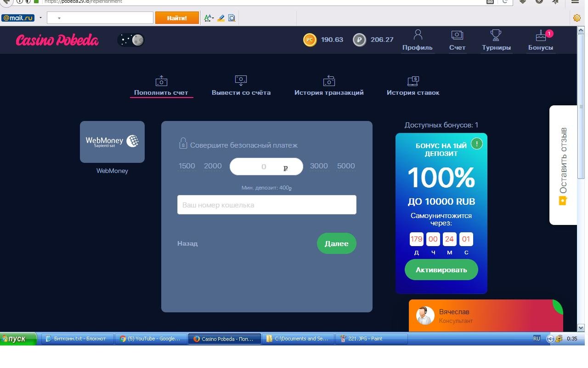Open the mail.ru toolbar dropdown arrow
Image resolution: width=588 pixels, height=368 pixels.
tap(40, 18)
